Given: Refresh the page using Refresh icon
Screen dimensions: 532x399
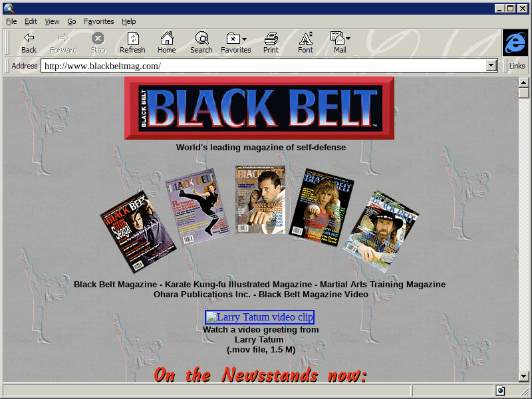Looking at the screenshot, I should click(132, 39).
